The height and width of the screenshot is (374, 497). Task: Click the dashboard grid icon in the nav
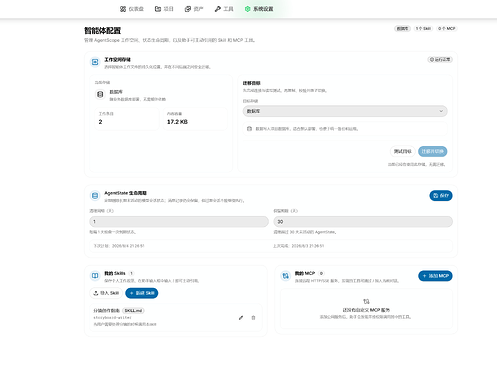pyautogui.click(x=123, y=9)
